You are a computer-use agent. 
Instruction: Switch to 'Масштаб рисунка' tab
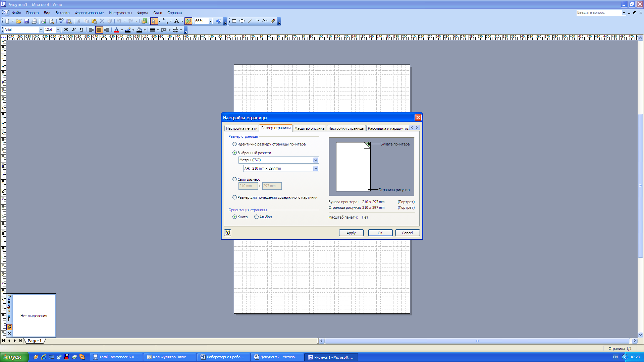(309, 128)
